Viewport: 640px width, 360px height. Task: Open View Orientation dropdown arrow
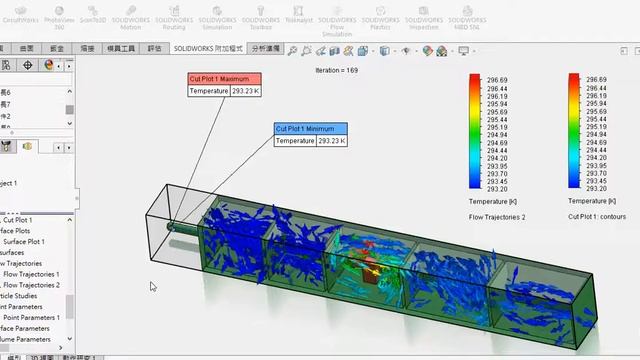pyautogui.click(x=373, y=51)
